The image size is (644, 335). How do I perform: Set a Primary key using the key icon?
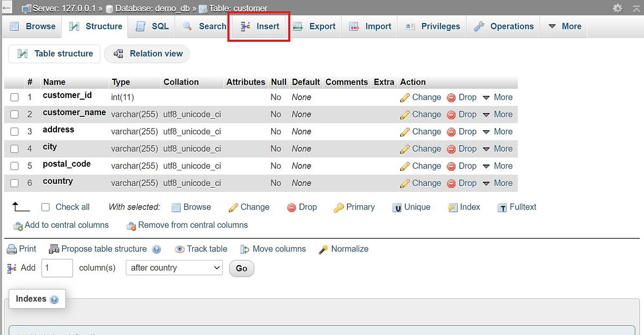pos(339,207)
